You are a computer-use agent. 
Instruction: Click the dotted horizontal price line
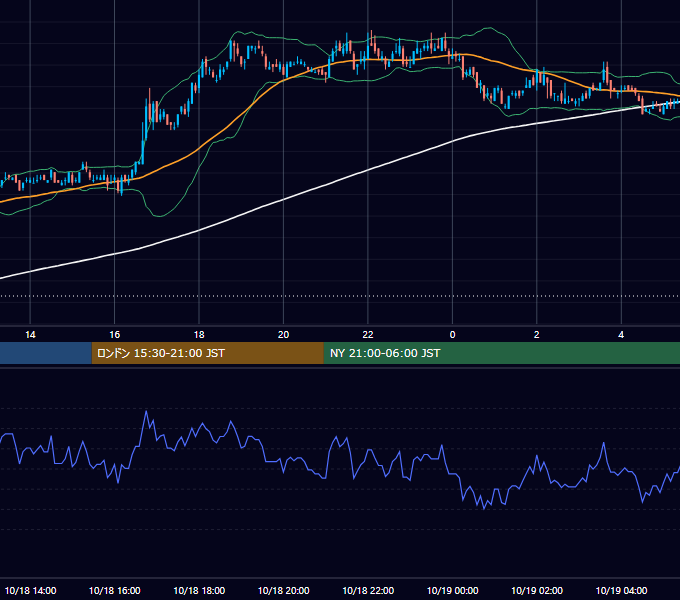(x=340, y=297)
